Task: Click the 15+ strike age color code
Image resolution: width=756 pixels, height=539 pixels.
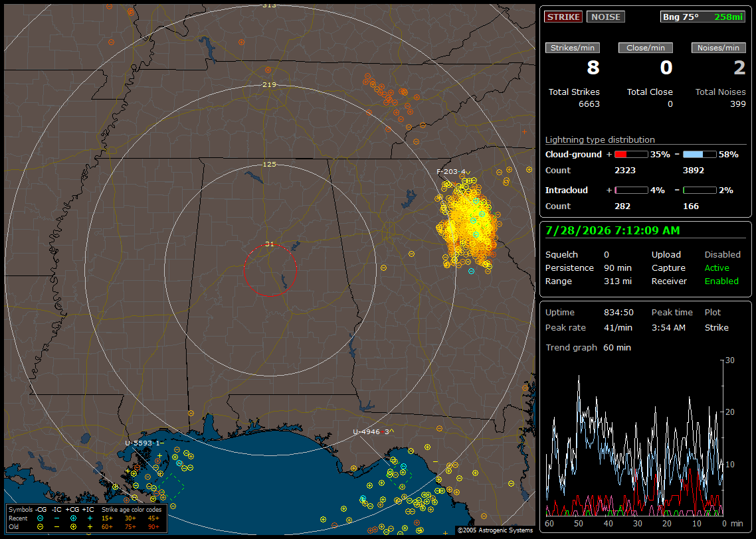Action: (107, 518)
